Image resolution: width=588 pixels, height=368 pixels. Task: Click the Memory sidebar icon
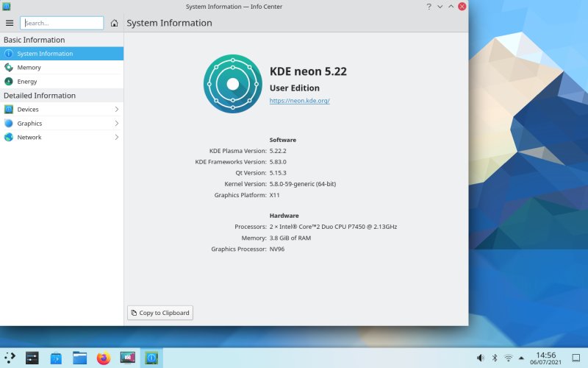pyautogui.click(x=9, y=68)
